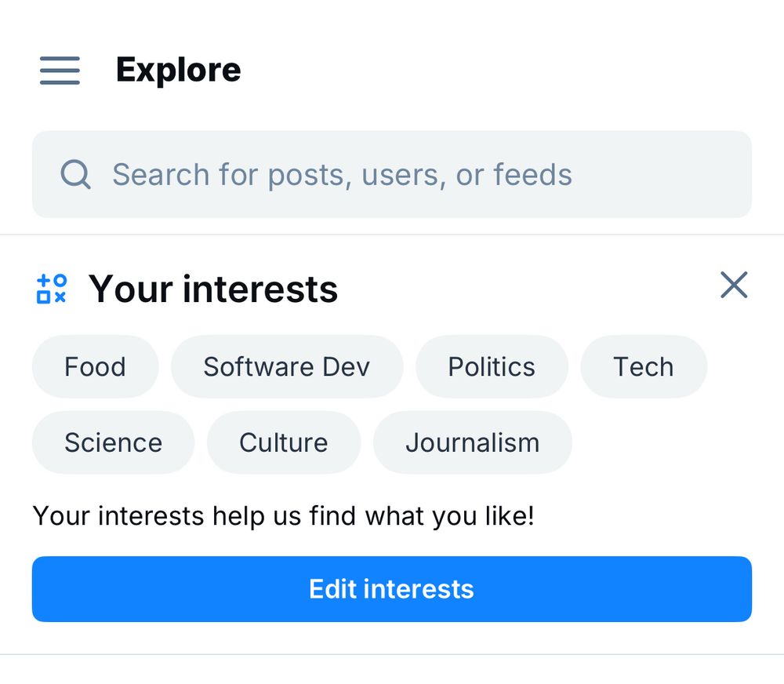784x684 pixels.
Task: Choose the Tech interest tag
Action: pos(644,366)
